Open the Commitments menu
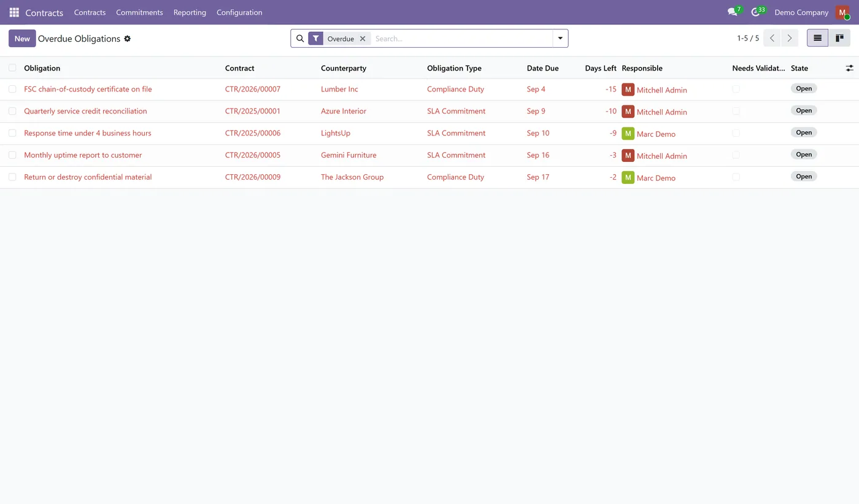 [x=139, y=12]
